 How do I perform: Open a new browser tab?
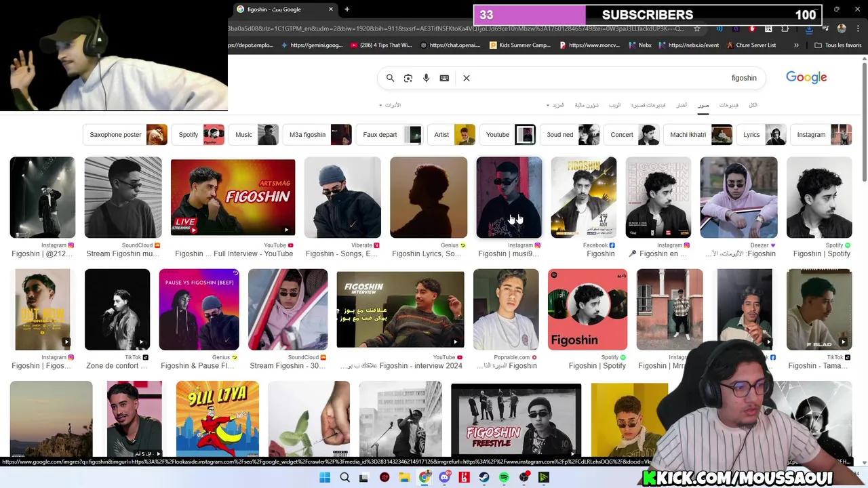pos(347,9)
